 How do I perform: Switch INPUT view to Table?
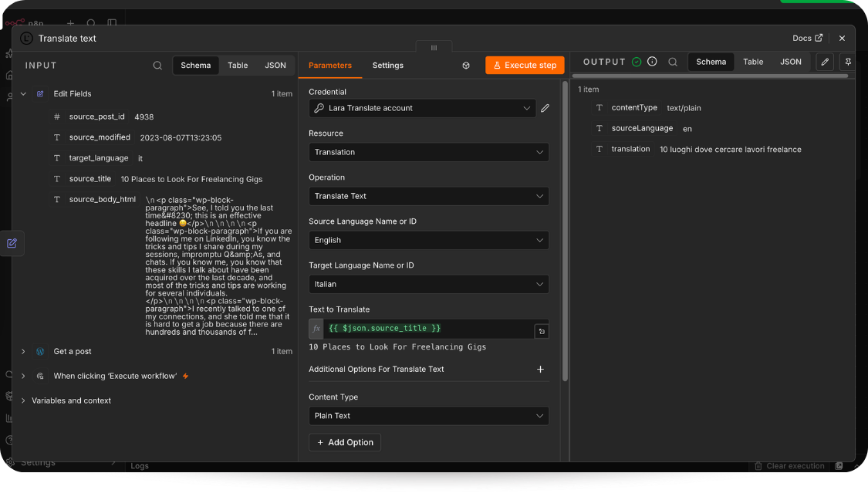click(x=238, y=66)
